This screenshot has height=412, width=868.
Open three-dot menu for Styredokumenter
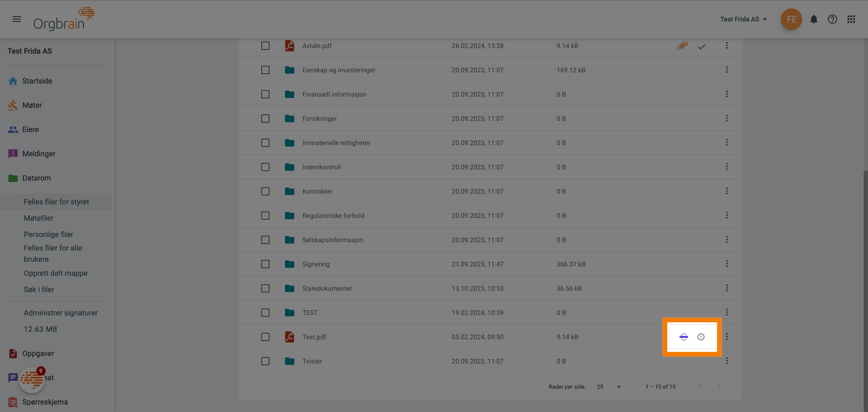(727, 288)
